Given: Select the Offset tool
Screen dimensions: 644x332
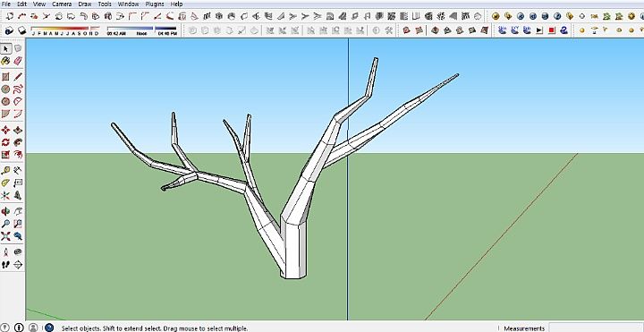Looking at the screenshot, I should click(18, 155).
